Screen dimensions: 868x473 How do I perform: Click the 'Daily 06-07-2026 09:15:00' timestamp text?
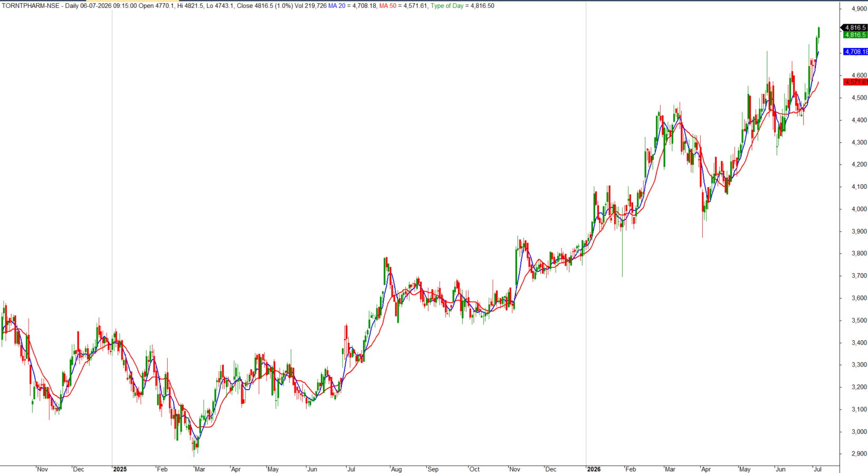(x=101, y=6)
